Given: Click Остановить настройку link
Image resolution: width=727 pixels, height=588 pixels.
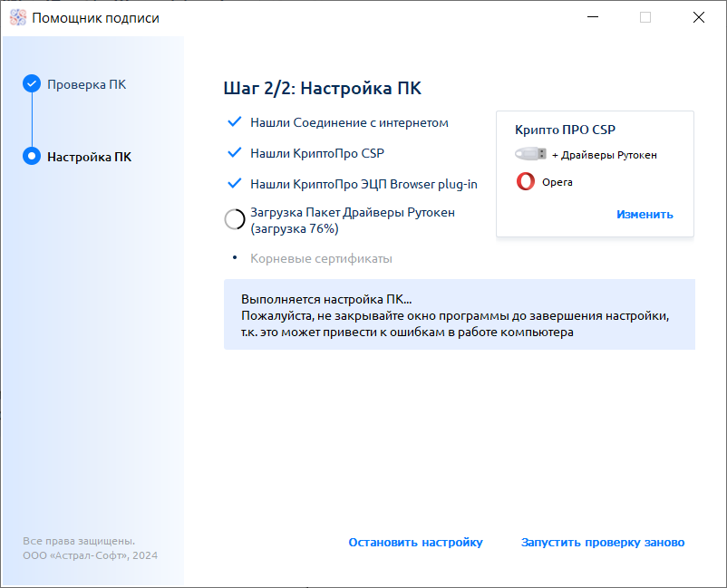Looking at the screenshot, I should pos(415,542).
